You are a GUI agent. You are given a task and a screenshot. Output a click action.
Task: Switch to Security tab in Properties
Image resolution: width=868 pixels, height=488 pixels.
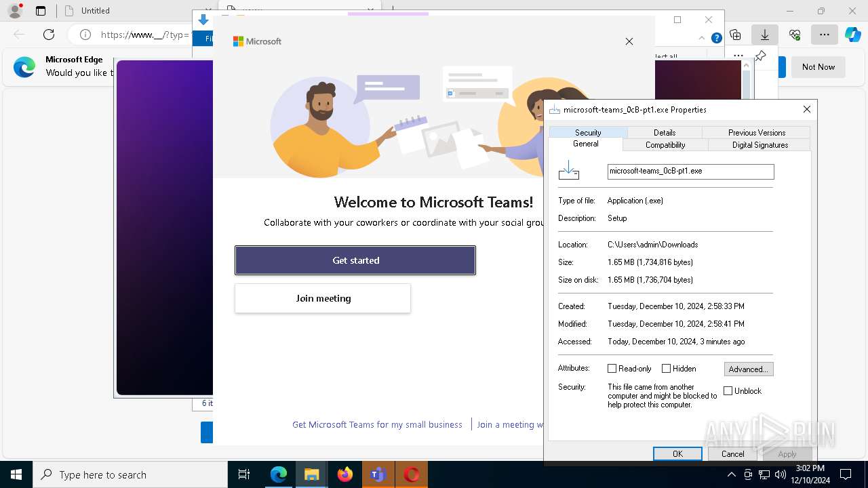coord(588,133)
